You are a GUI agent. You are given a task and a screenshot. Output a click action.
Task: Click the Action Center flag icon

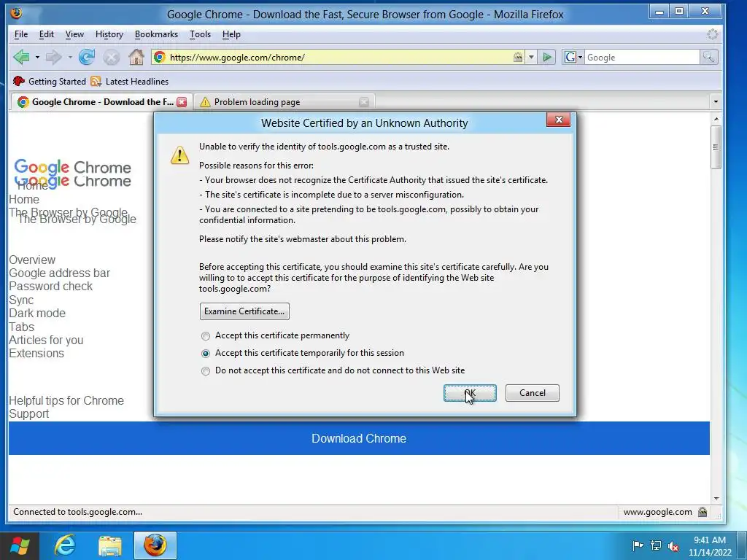[x=638, y=545]
